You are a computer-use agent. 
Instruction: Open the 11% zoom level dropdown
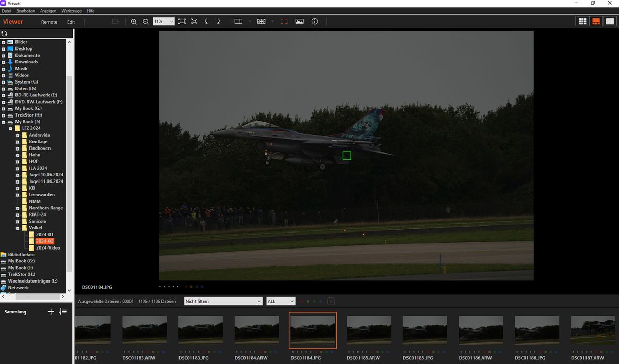pyautogui.click(x=170, y=22)
